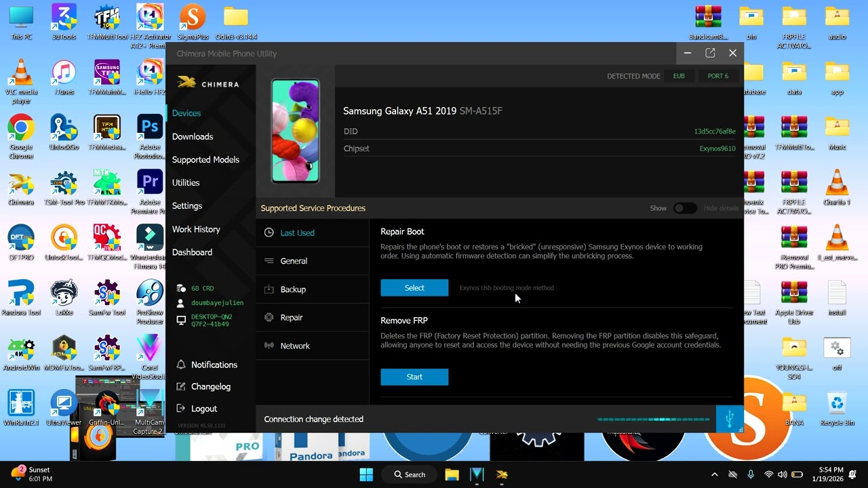Open Utilities in Chimera sidebar
The height and width of the screenshot is (488, 868).
(186, 182)
